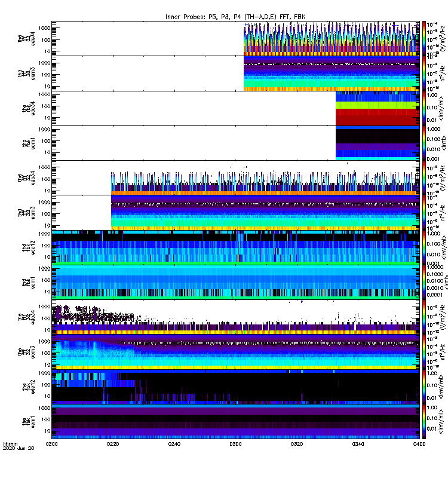Select the 'thd fbk scm1' panel label

[29, 282]
